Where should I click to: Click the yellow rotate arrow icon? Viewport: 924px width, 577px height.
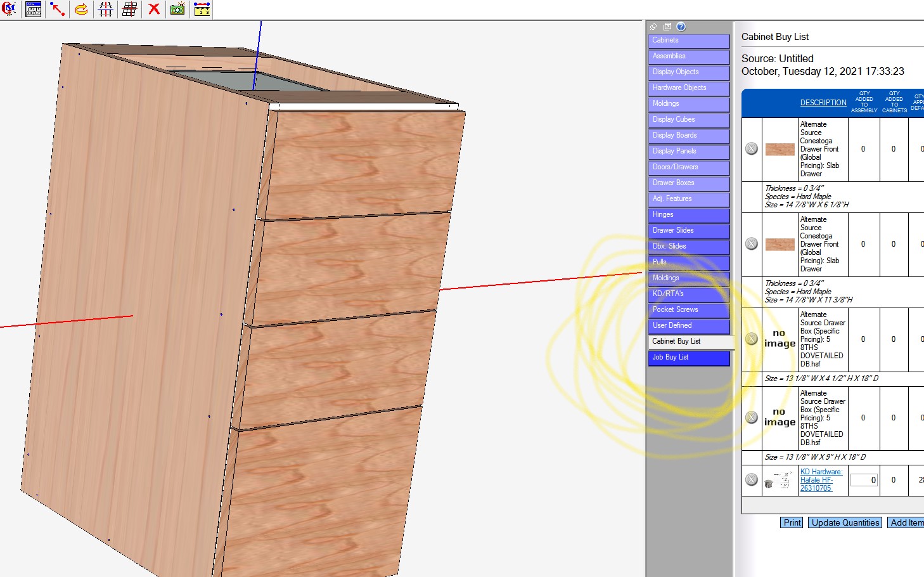[x=82, y=9]
